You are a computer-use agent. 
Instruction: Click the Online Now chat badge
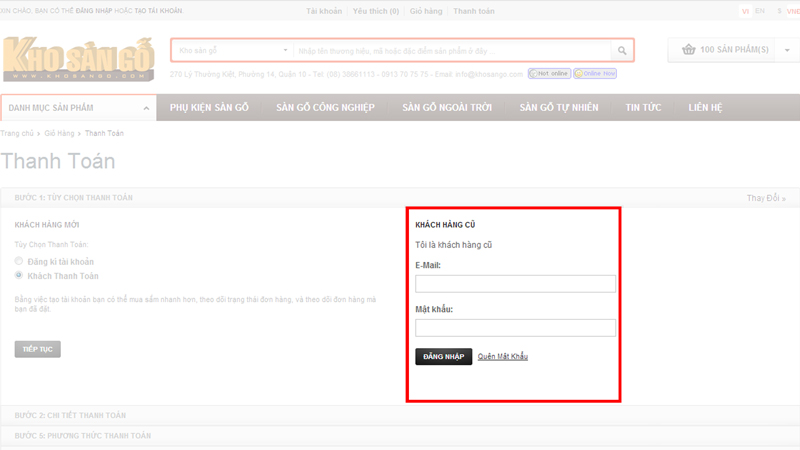pos(594,74)
